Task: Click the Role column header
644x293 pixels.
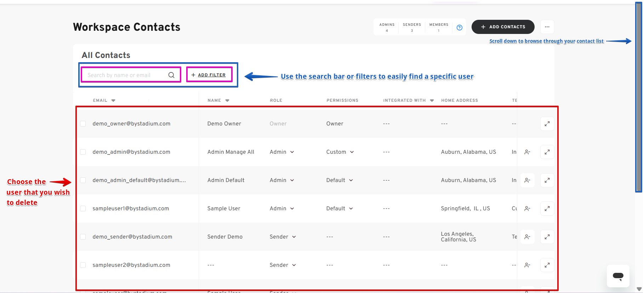Action: click(276, 100)
